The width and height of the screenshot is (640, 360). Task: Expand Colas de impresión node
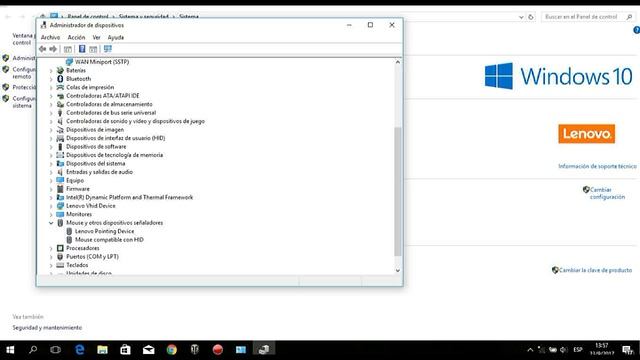[51, 87]
